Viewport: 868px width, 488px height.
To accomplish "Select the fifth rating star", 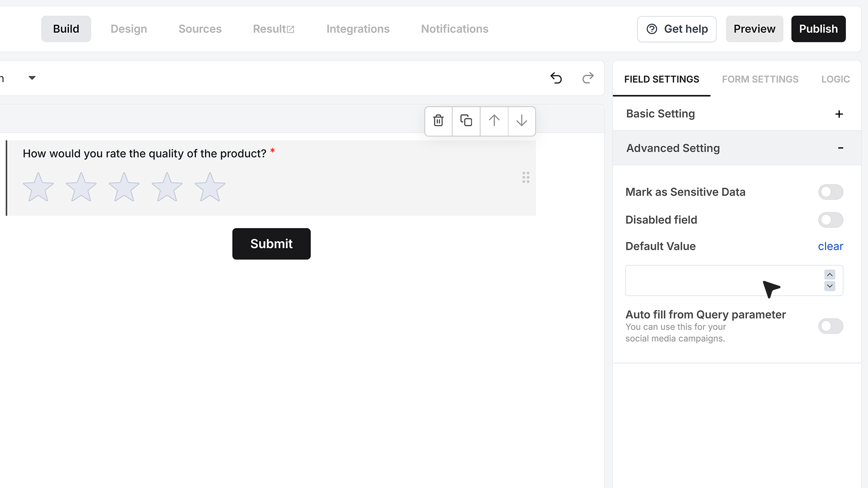I will pos(210,187).
